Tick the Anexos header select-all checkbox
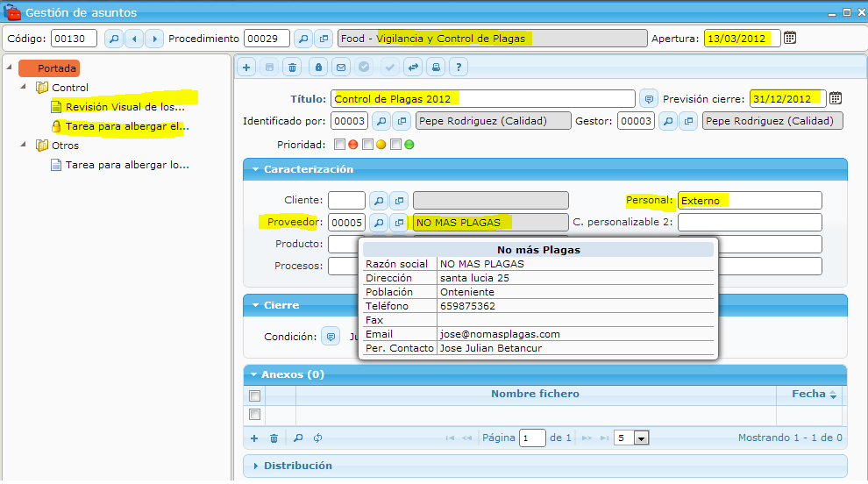Viewport: 868px width, 484px height. point(254,396)
